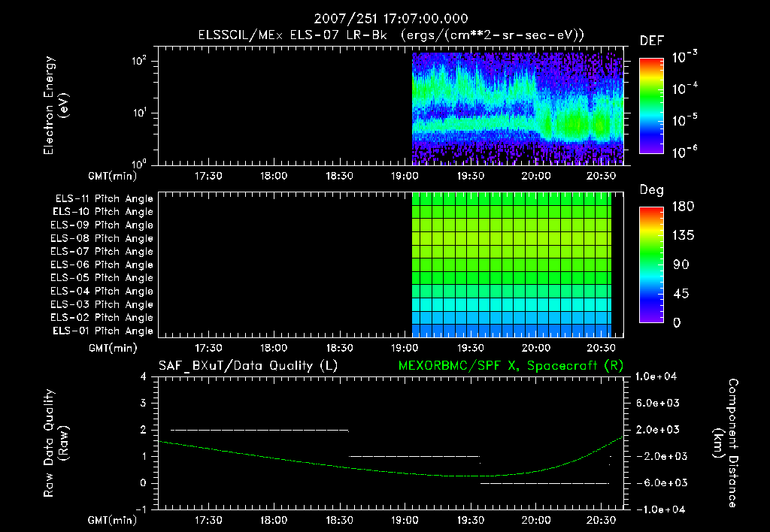Click the 90 value on Deg scale
770x532 pixels.
coord(681,265)
